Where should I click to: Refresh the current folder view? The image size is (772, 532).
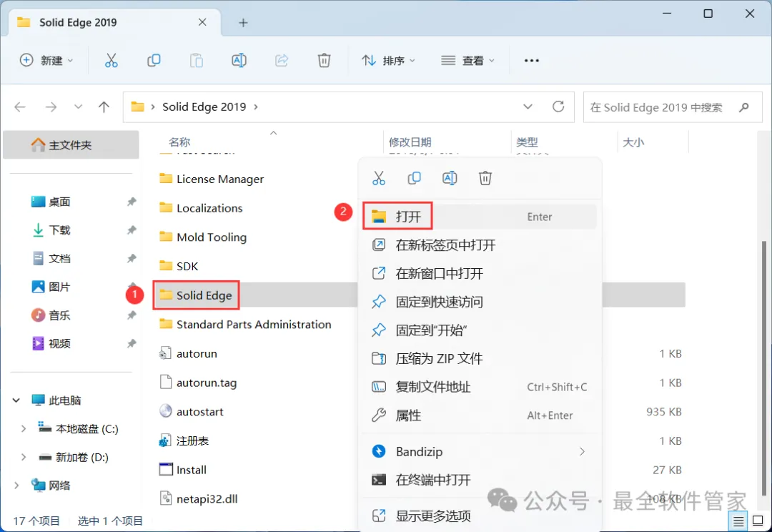pyautogui.click(x=558, y=107)
